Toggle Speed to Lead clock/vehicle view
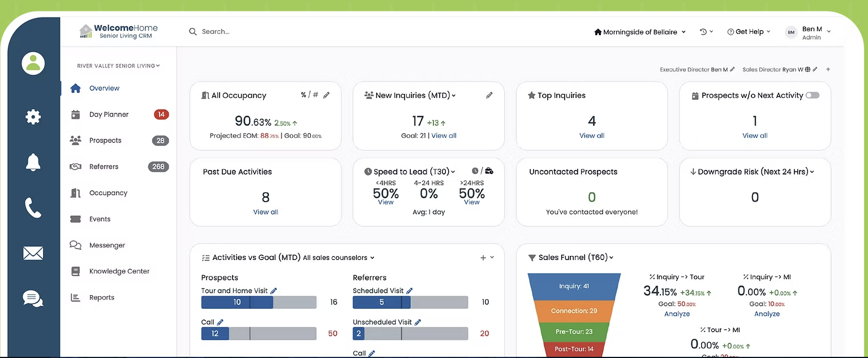The width and height of the screenshot is (868, 358). tap(482, 171)
